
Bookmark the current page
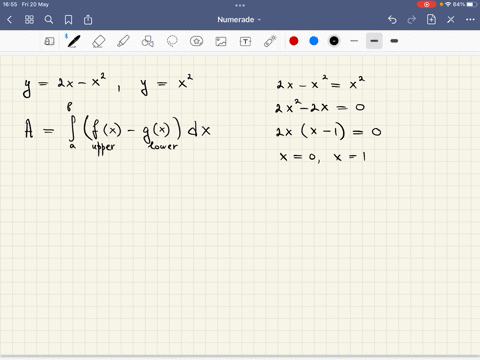tap(68, 20)
